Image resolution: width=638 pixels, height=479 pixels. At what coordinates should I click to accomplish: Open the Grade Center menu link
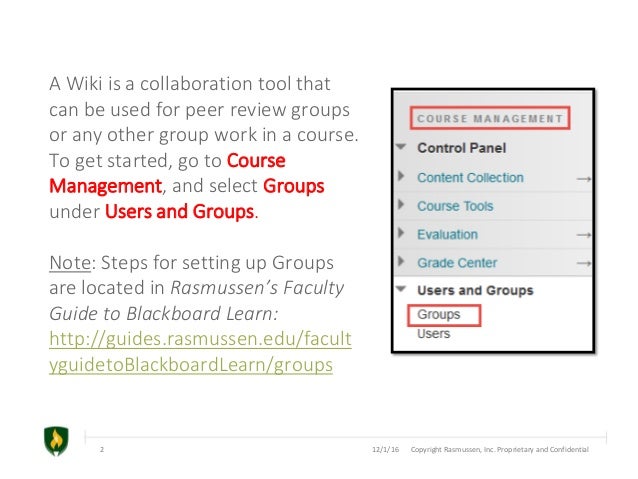tap(457, 263)
